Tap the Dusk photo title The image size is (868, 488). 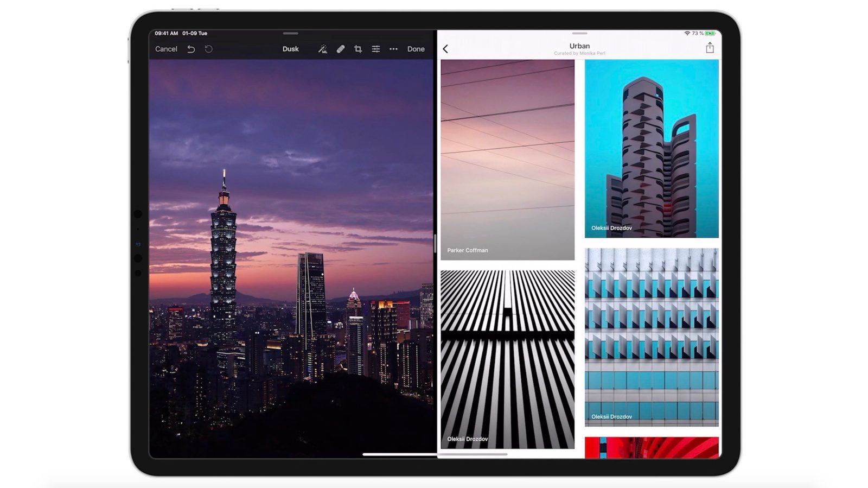point(290,49)
